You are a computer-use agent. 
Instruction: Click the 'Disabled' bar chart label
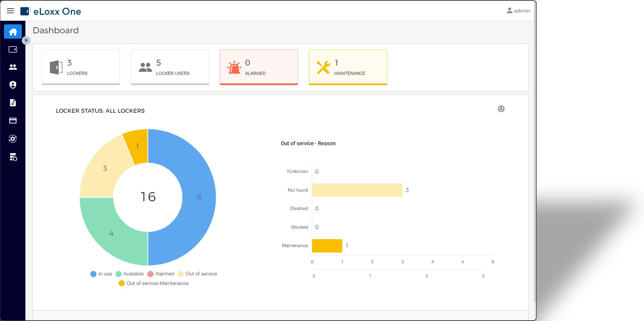pos(299,209)
